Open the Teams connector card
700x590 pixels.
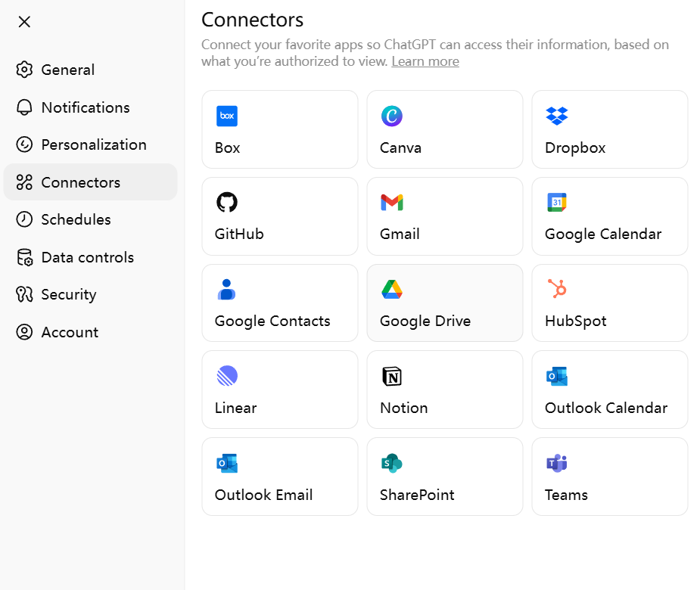609,477
